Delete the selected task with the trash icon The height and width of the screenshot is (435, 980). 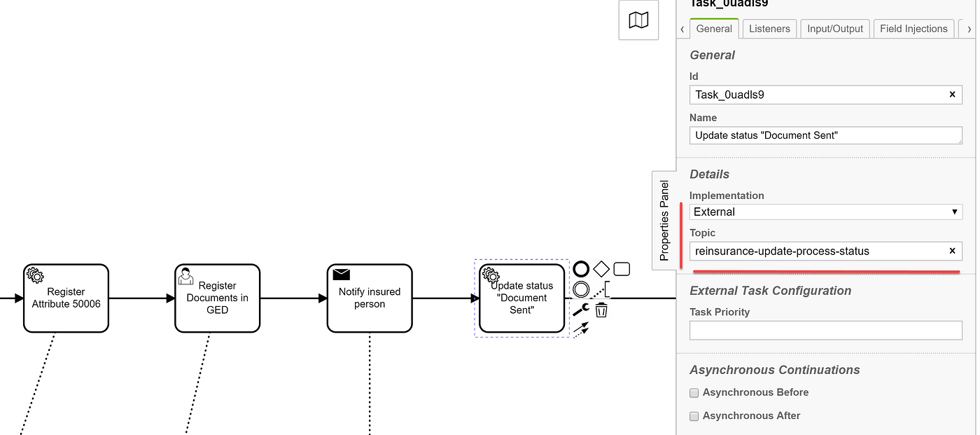601,309
